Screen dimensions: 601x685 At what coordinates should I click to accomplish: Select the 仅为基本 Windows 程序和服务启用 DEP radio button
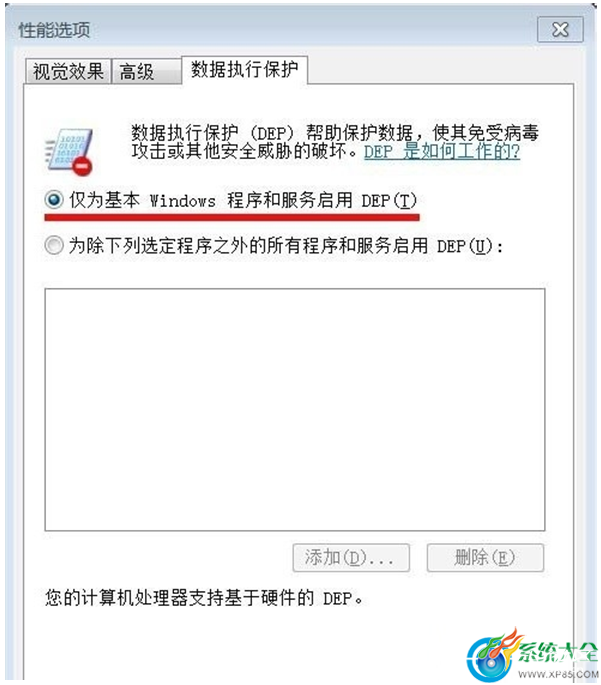click(x=54, y=201)
